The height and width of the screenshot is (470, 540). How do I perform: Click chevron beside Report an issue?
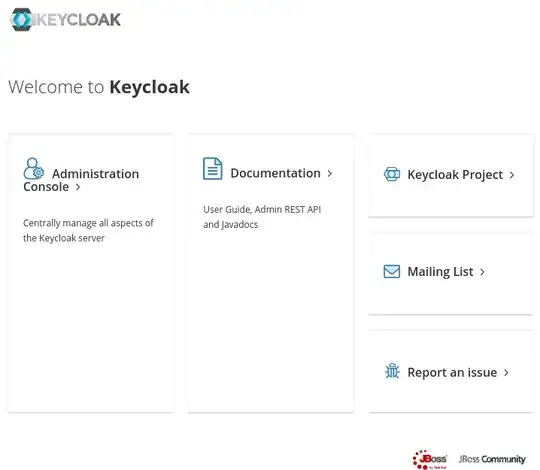click(x=506, y=373)
